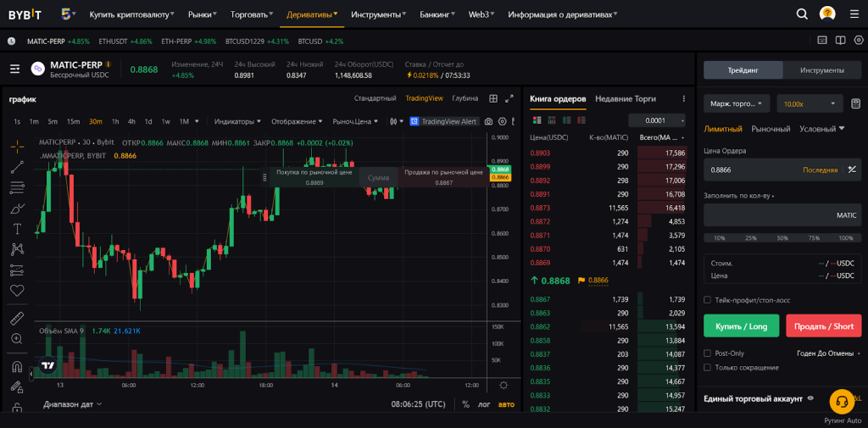
Task: Click the search magnifier in header
Action: [802, 14]
